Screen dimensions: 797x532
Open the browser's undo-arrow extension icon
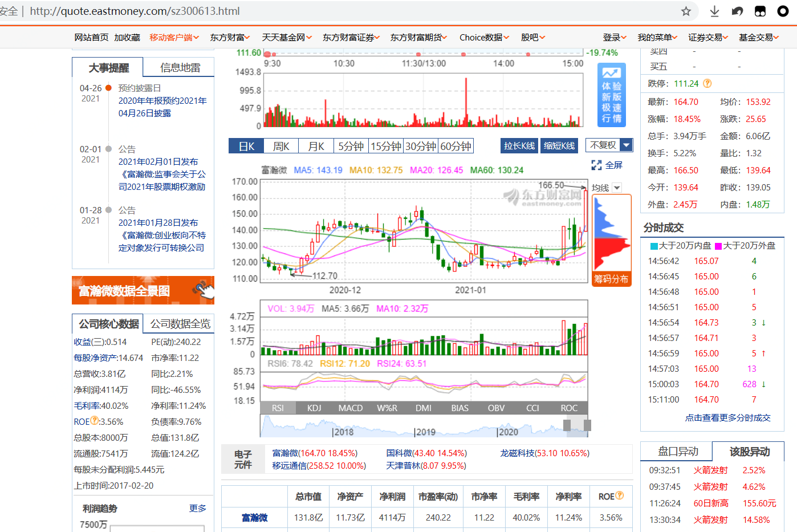737,11
